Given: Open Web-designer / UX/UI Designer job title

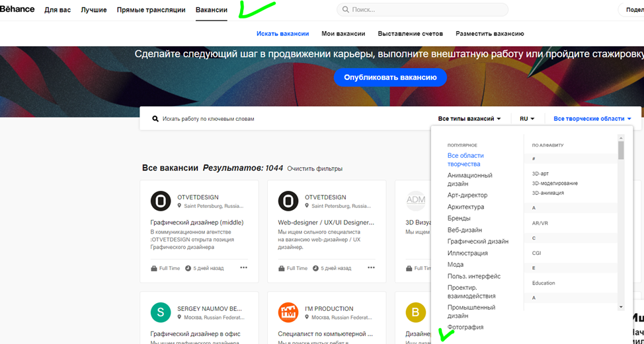Looking at the screenshot, I should [x=326, y=223].
